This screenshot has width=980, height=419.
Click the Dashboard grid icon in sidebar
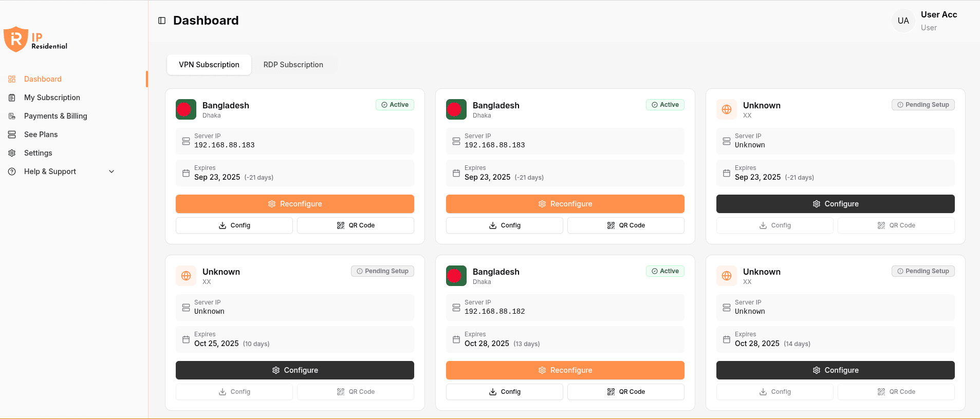pyautogui.click(x=12, y=79)
